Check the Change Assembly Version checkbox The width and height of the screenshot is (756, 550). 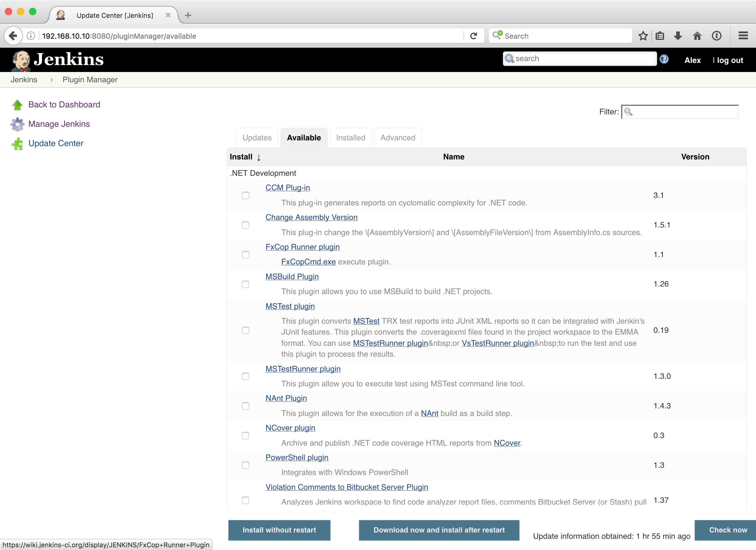[x=245, y=225]
